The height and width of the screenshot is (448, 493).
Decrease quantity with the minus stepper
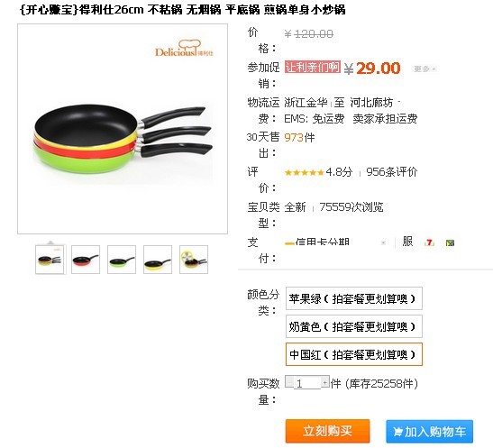tap(289, 381)
